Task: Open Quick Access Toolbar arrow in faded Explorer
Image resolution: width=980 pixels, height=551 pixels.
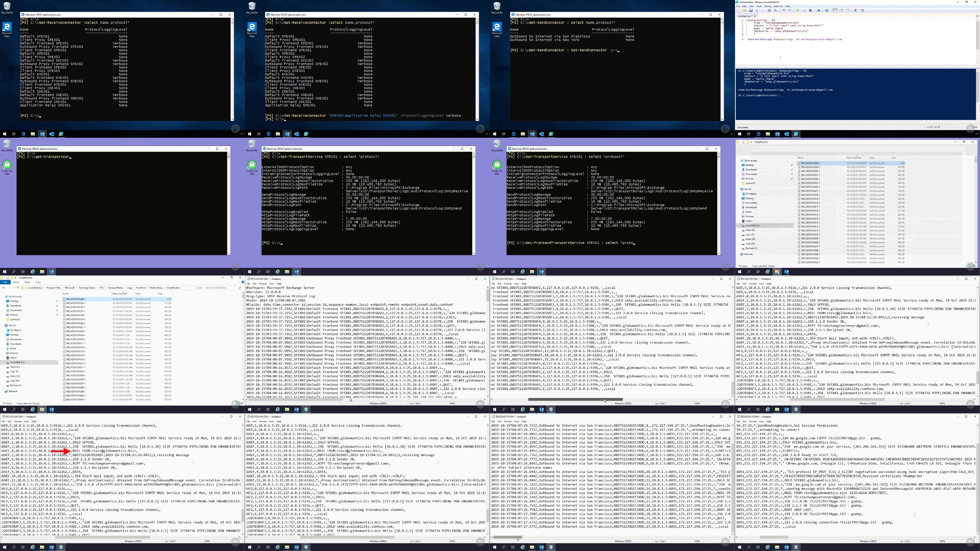Action: coord(751,142)
